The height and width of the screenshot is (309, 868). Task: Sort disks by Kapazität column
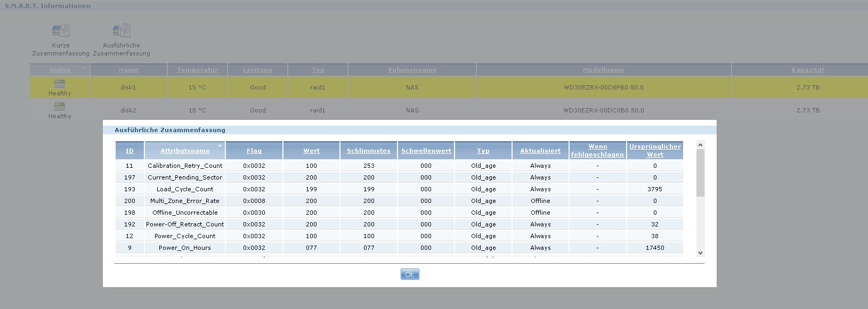[808, 70]
